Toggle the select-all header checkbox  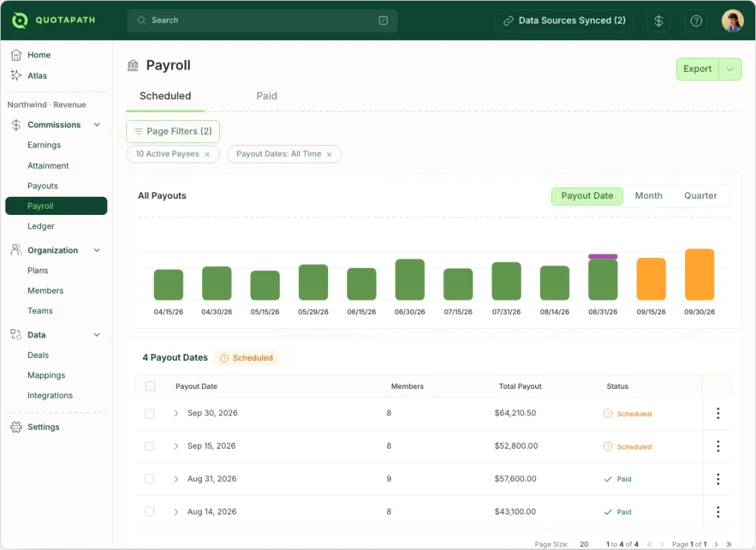pyautogui.click(x=150, y=386)
